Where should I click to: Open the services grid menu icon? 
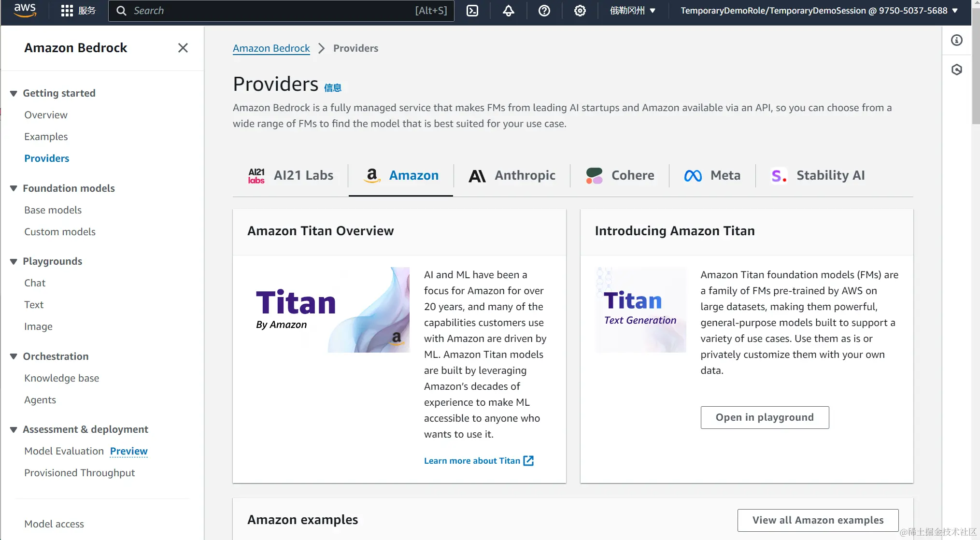click(67, 11)
